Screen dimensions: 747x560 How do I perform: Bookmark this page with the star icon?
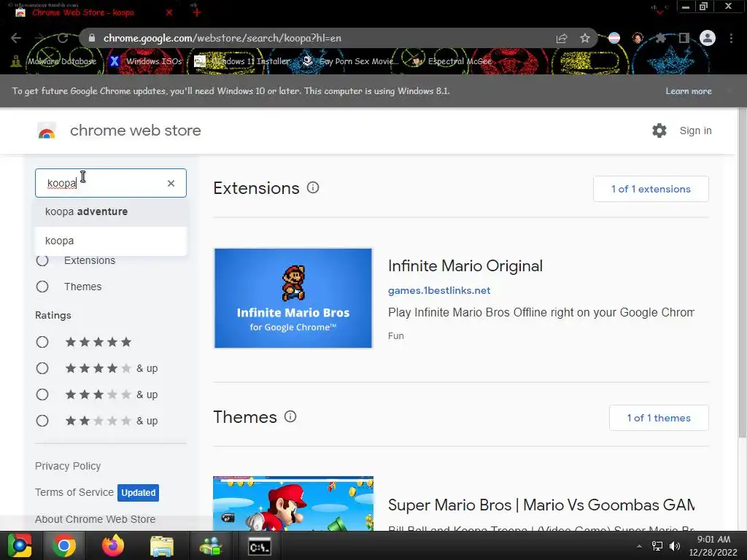(x=585, y=38)
